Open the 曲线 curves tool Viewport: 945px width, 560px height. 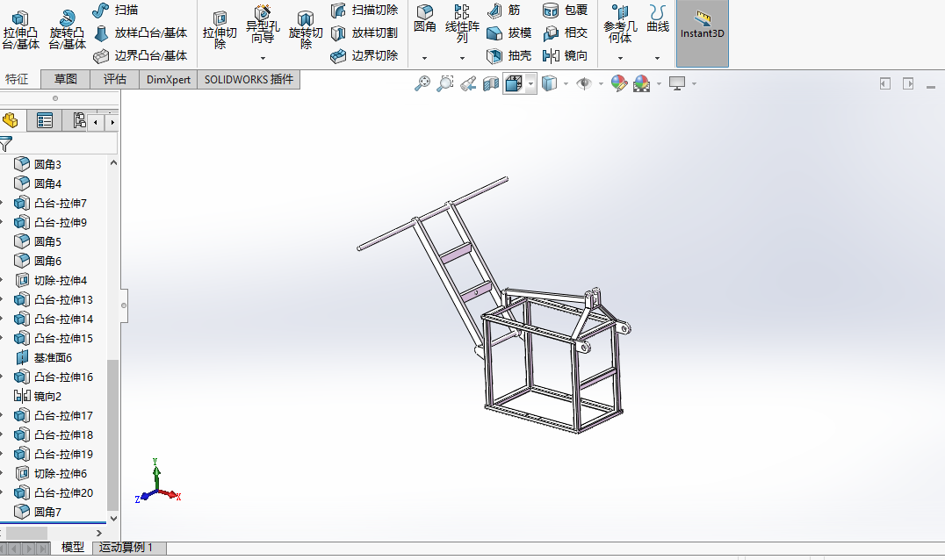[x=658, y=19]
